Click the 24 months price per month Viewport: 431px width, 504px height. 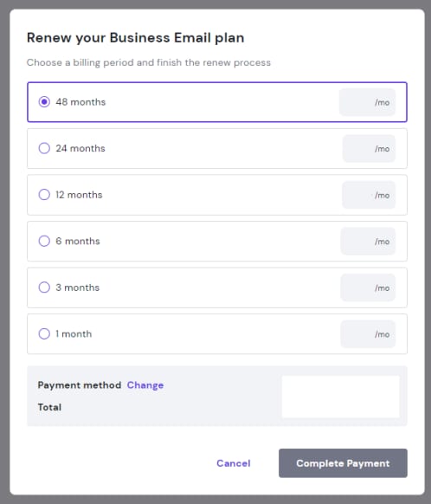click(x=369, y=148)
